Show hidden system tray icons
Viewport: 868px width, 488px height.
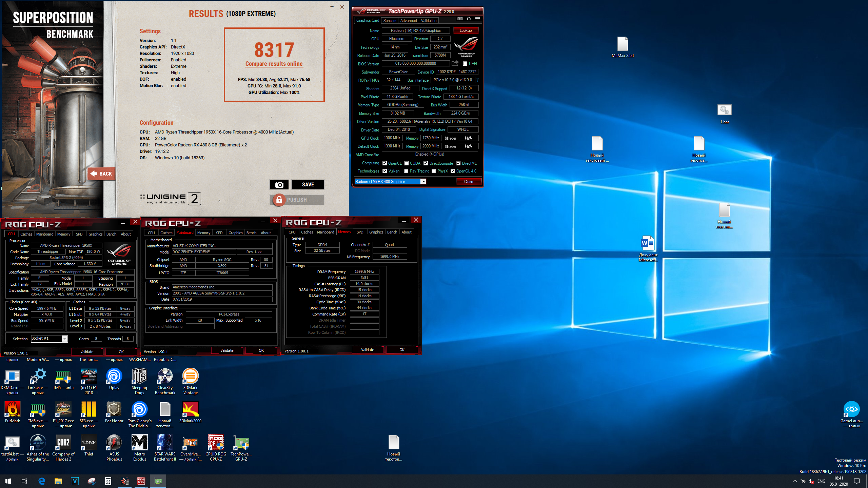(795, 481)
